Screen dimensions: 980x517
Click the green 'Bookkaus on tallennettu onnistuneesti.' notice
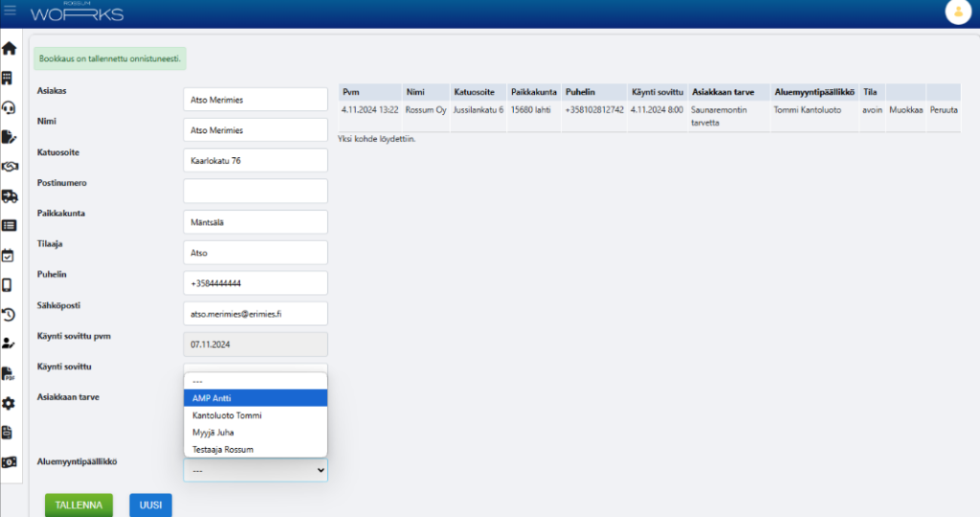tap(110, 58)
